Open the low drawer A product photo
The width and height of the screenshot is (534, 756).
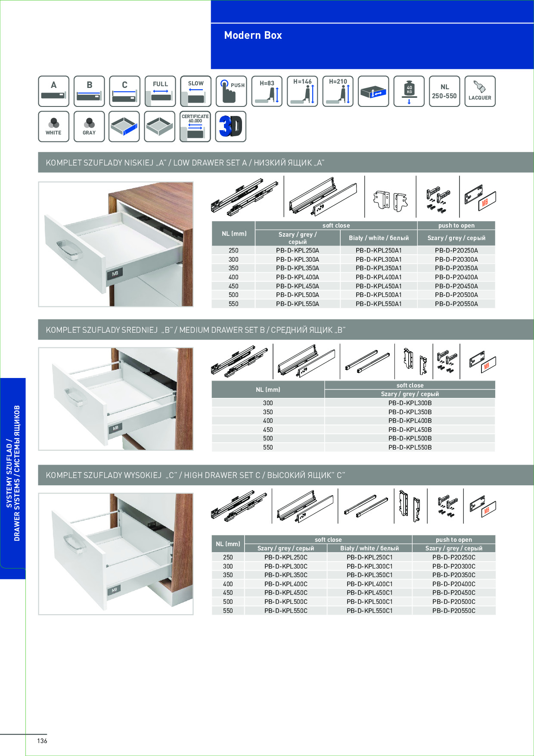[x=116, y=244]
